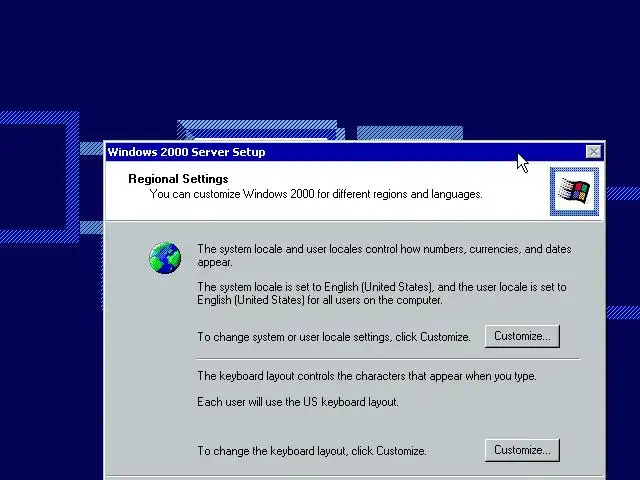Click 'The keyboard layout controls the characters' text
The image size is (640, 480).
click(367, 376)
